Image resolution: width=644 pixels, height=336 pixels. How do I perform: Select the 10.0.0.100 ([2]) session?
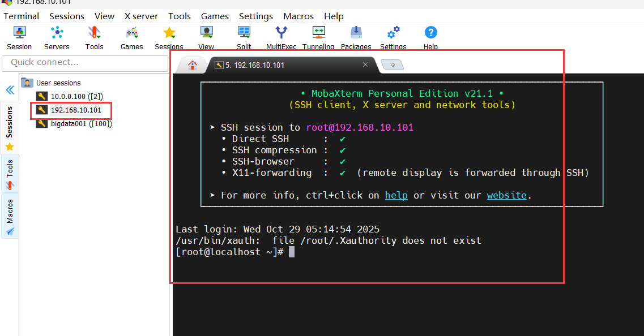77,96
